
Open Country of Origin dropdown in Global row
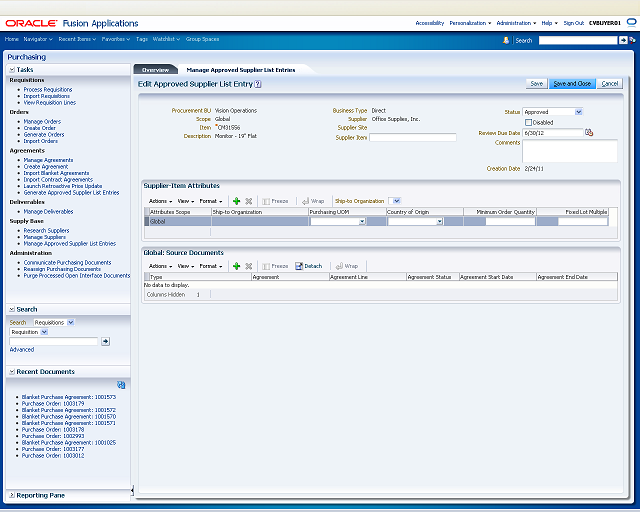coord(440,222)
